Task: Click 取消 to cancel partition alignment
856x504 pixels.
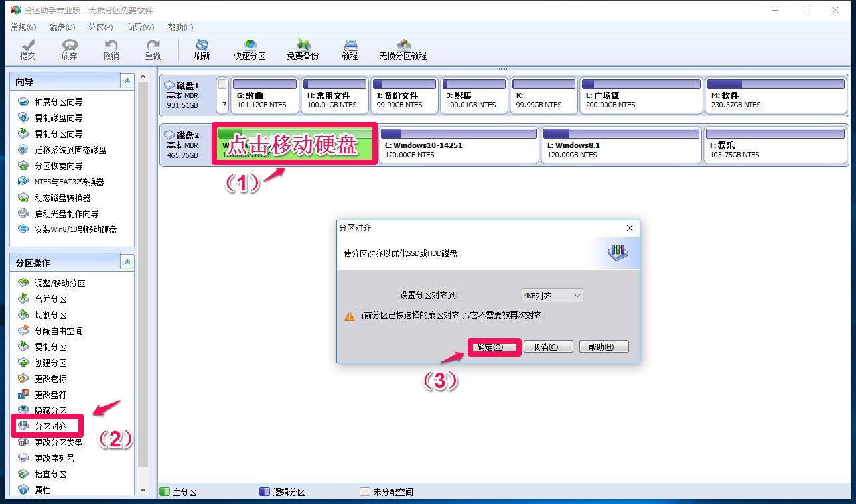Action: tap(548, 346)
